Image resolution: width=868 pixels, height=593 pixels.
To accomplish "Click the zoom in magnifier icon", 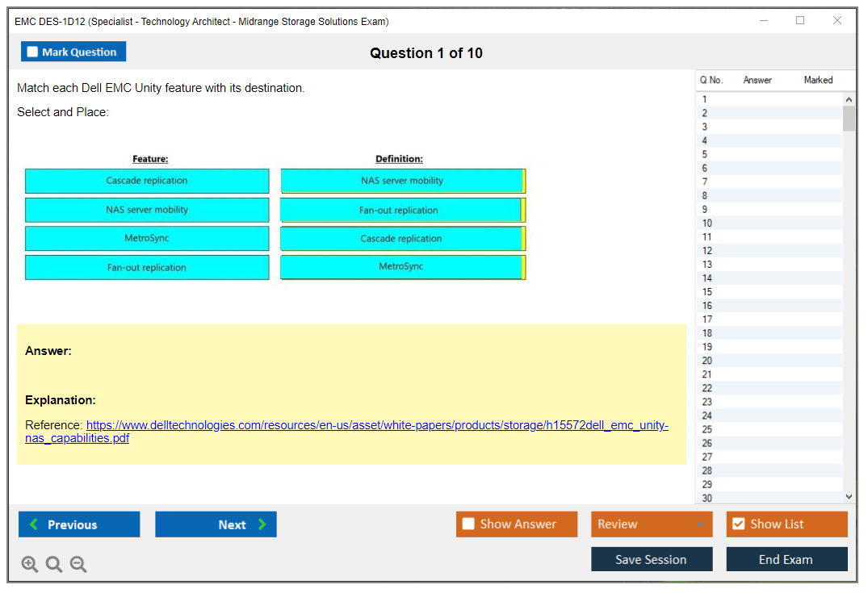I will click(30, 565).
